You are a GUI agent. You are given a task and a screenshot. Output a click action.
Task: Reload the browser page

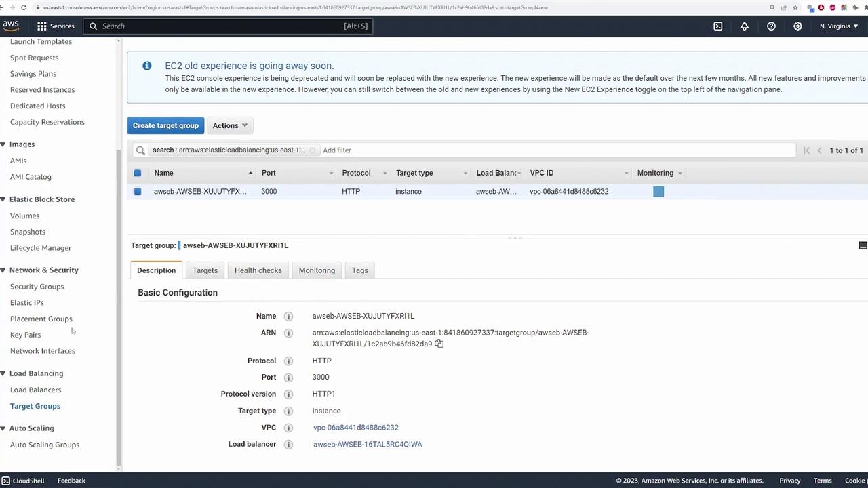click(x=24, y=7)
